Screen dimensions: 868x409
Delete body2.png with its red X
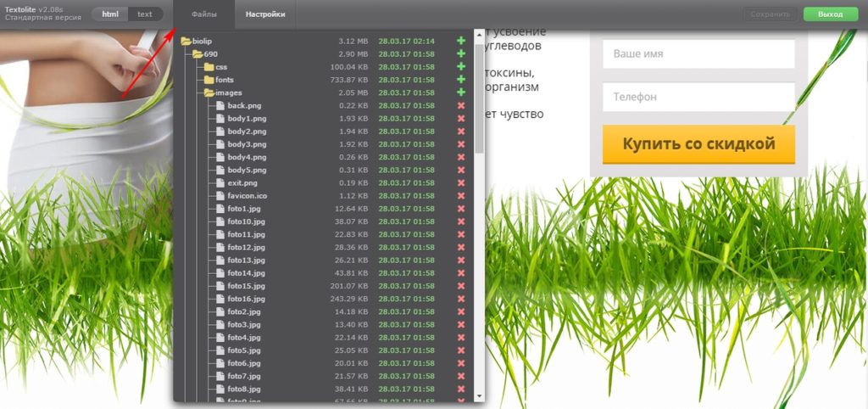click(x=460, y=132)
